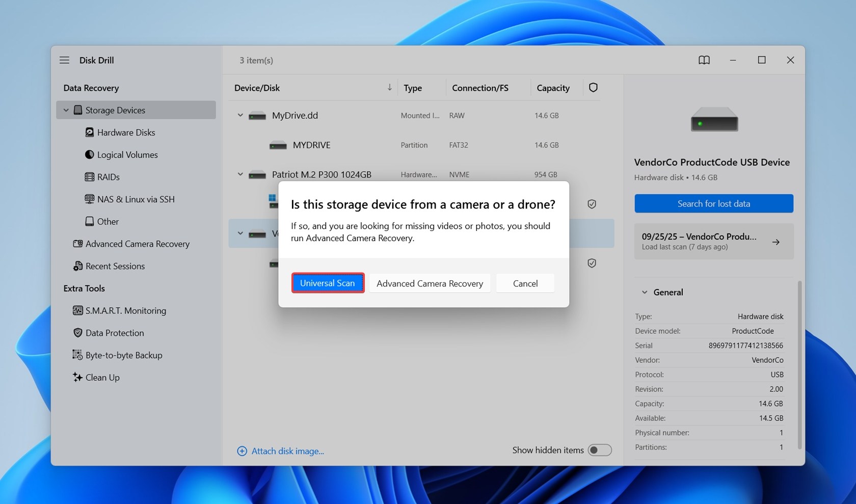Open RAIDs from the sidebar
Viewport: 856px width, 504px height.
(x=108, y=177)
